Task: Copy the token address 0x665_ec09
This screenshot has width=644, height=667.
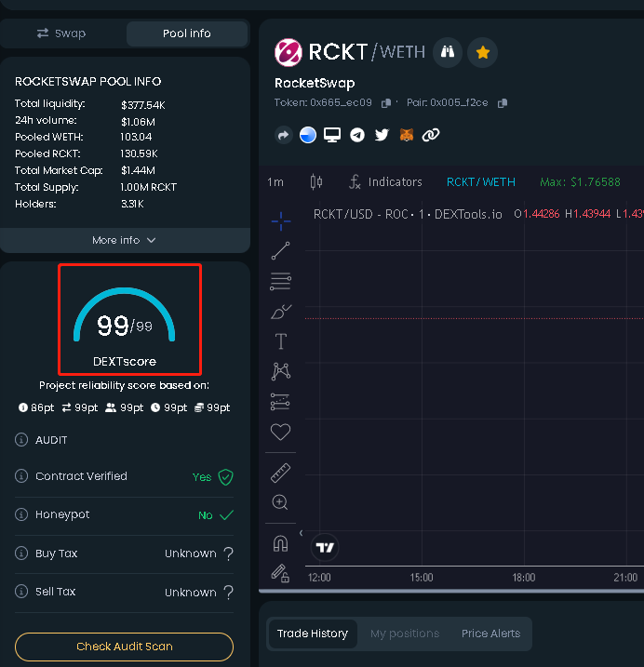Action: click(386, 103)
